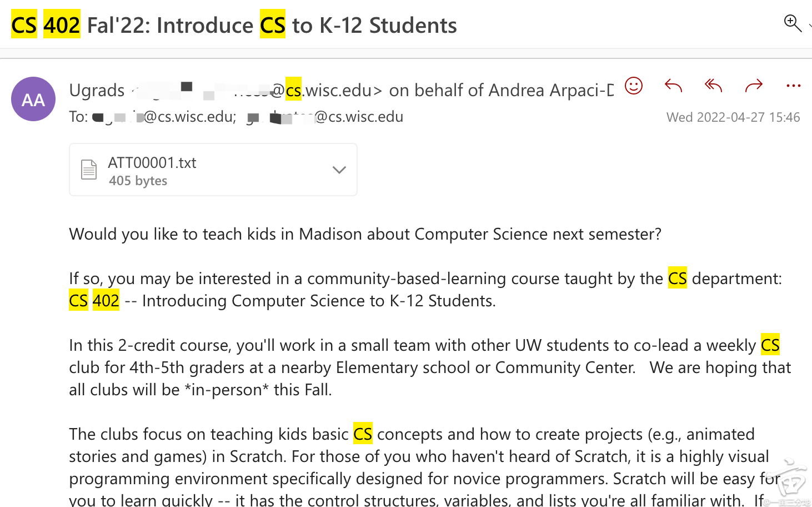This screenshot has height=507, width=812.
Task: Click the 405 bytes attachment size label
Action: pos(138,181)
